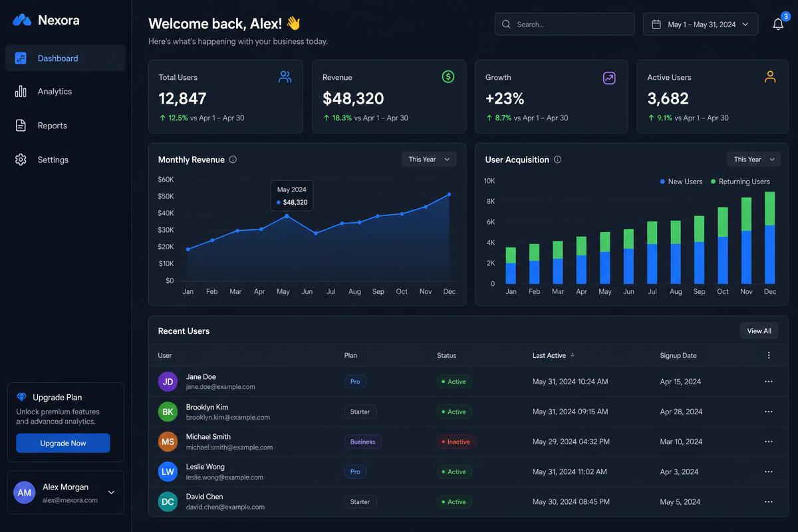Click the Active Users person icon
The height and width of the screenshot is (532, 798).
click(x=770, y=77)
